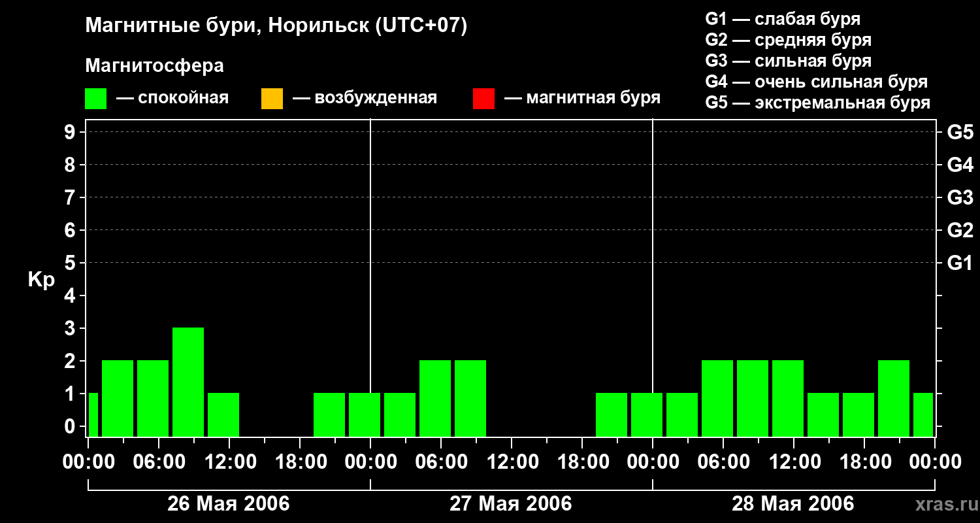Click the 'Kp' y-axis title
The image size is (980, 523).
coord(41,280)
